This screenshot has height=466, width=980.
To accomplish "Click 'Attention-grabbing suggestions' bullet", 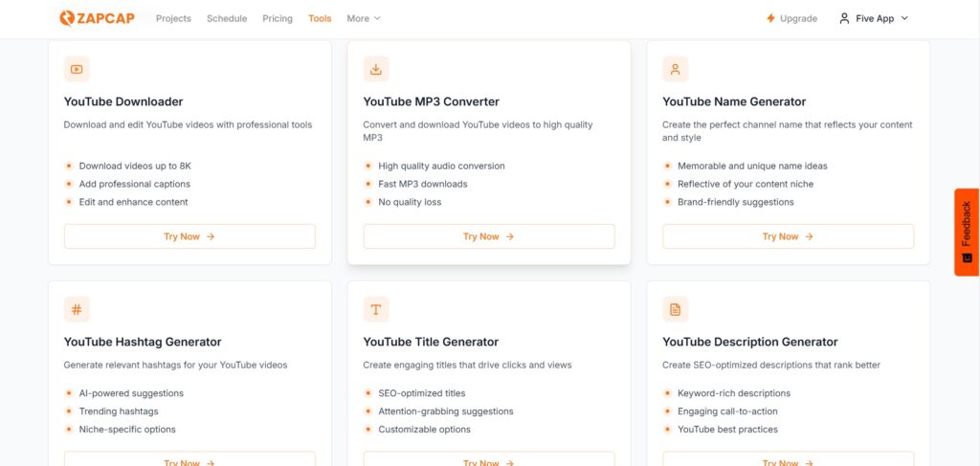I will pos(446,411).
